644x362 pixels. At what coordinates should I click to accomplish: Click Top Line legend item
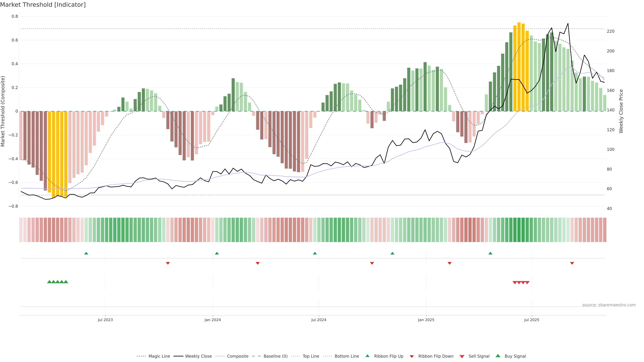(x=311, y=356)
